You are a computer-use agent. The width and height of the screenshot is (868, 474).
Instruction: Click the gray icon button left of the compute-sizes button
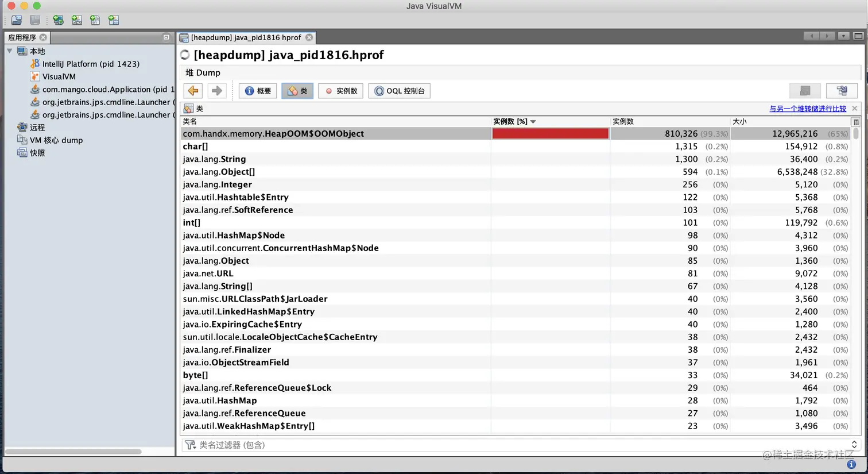pyautogui.click(x=805, y=91)
